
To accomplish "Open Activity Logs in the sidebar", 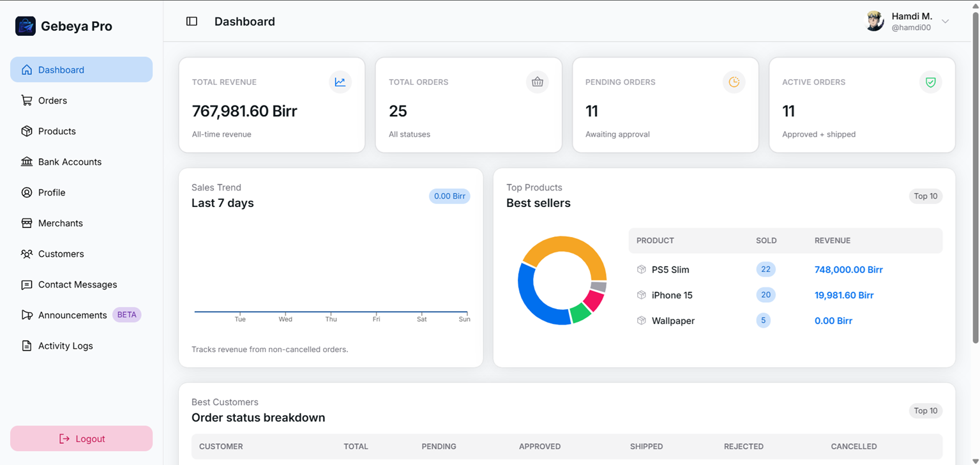I will tap(65, 346).
